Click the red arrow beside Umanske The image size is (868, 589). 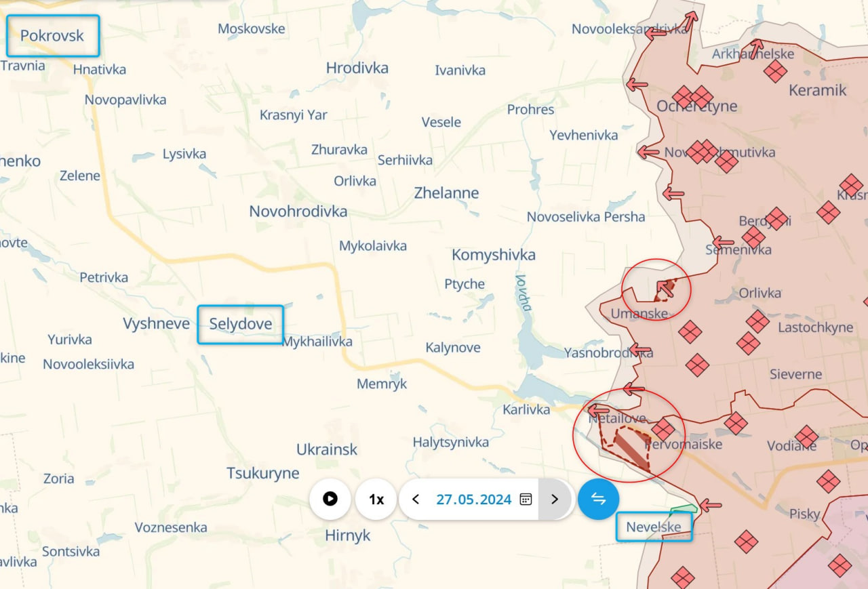[666, 289]
